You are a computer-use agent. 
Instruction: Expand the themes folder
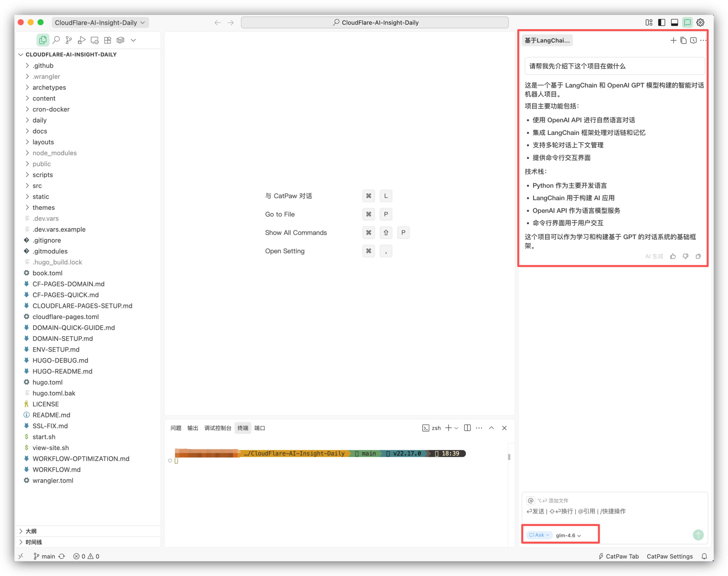point(43,207)
